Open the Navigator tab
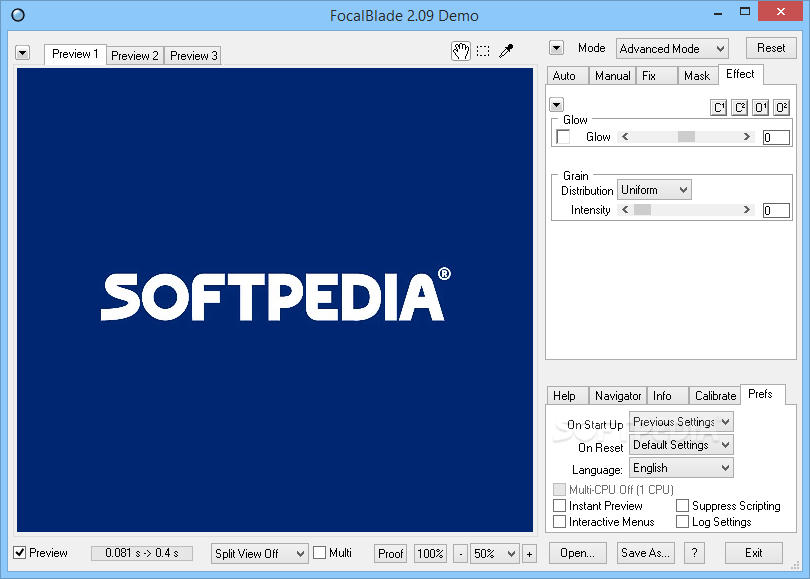 (x=618, y=396)
